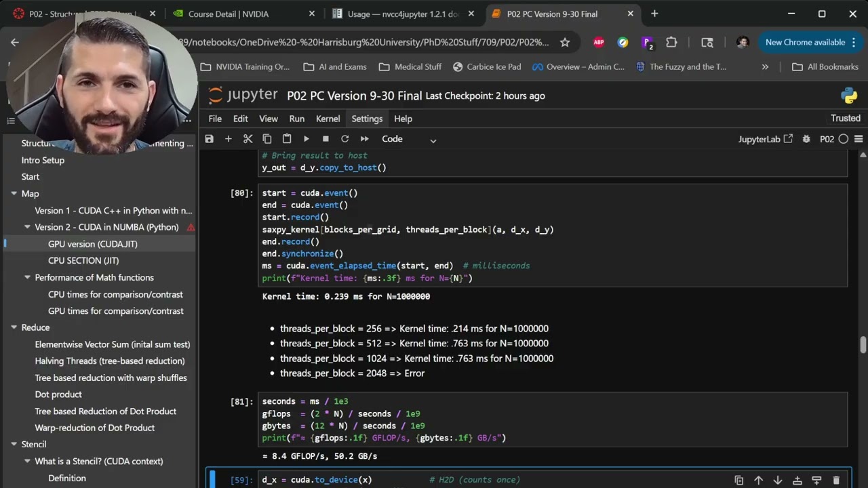
Task: Restart kernel and run all cells
Action: tap(364, 139)
